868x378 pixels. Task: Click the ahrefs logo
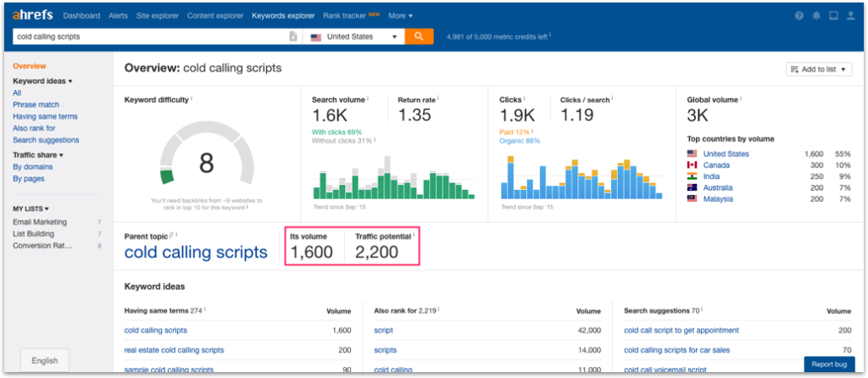click(33, 15)
